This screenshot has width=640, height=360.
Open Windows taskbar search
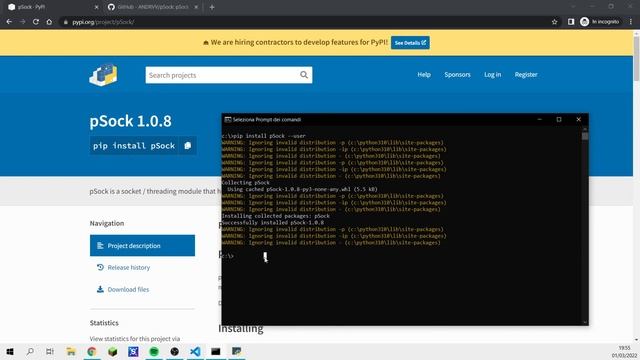pos(30,351)
